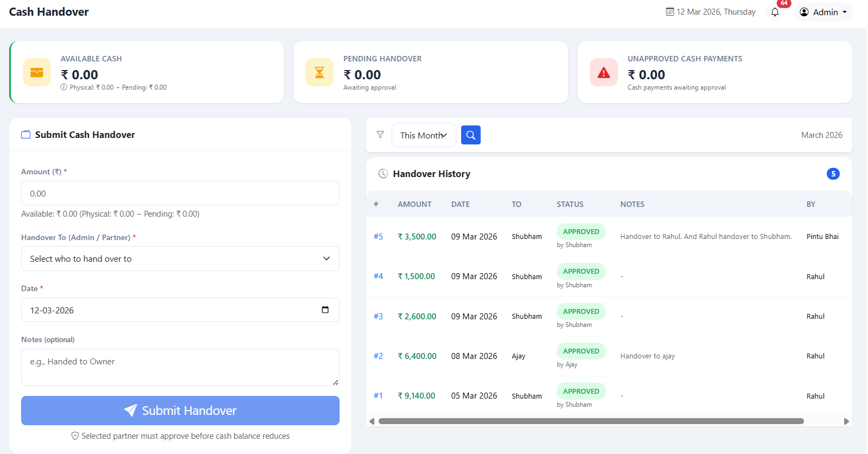Click the note 'Handover to ajay'

click(648, 356)
